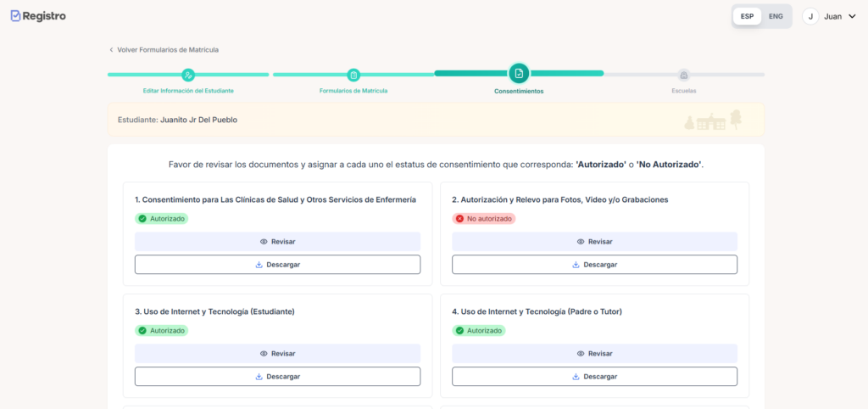Revisar the Clínicas de Salud consent document

tap(277, 242)
